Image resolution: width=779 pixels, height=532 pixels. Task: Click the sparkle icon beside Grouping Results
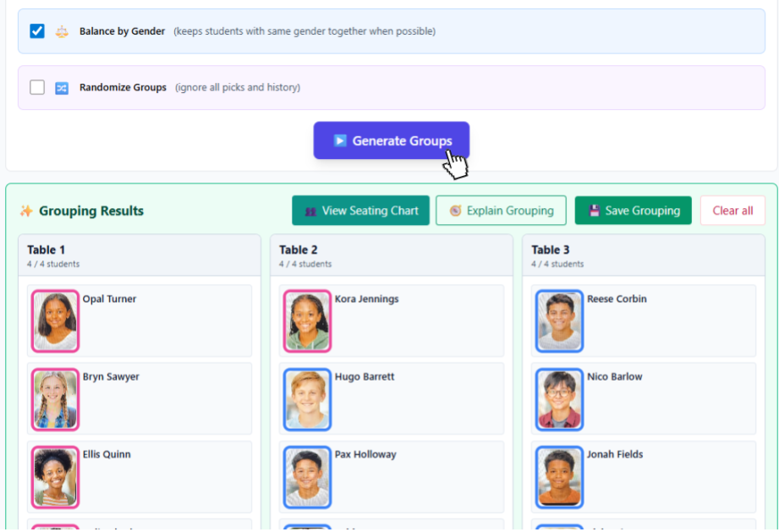point(26,211)
